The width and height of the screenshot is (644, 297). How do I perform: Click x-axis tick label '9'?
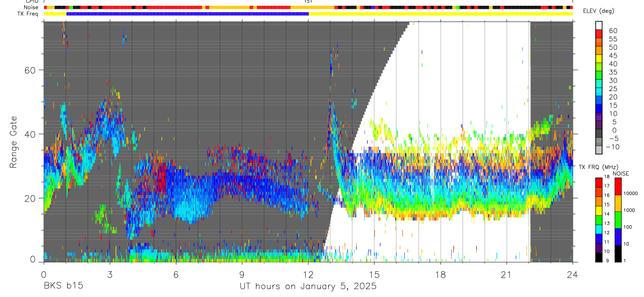click(242, 274)
